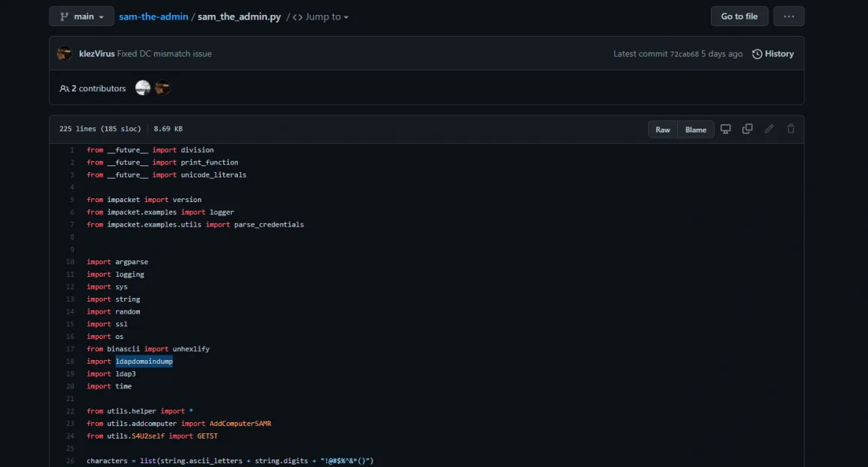Screen dimensions: 868x467
Task: Click the Go to file button
Action: [739, 16]
